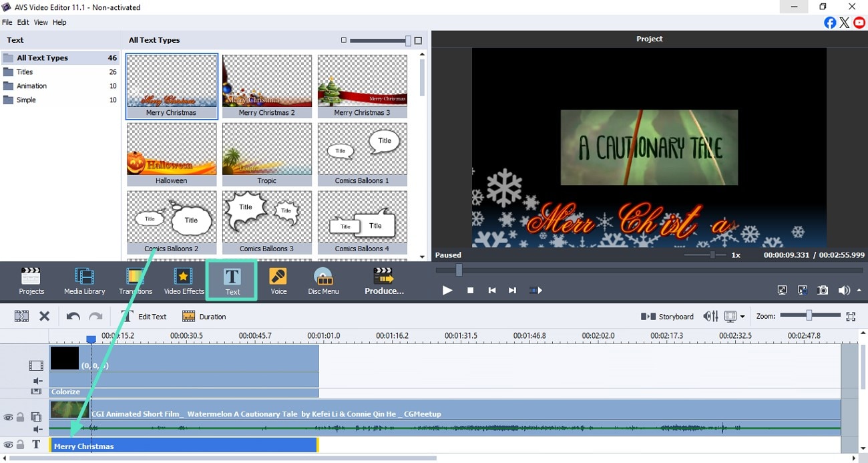Open the File menu

[x=7, y=22]
